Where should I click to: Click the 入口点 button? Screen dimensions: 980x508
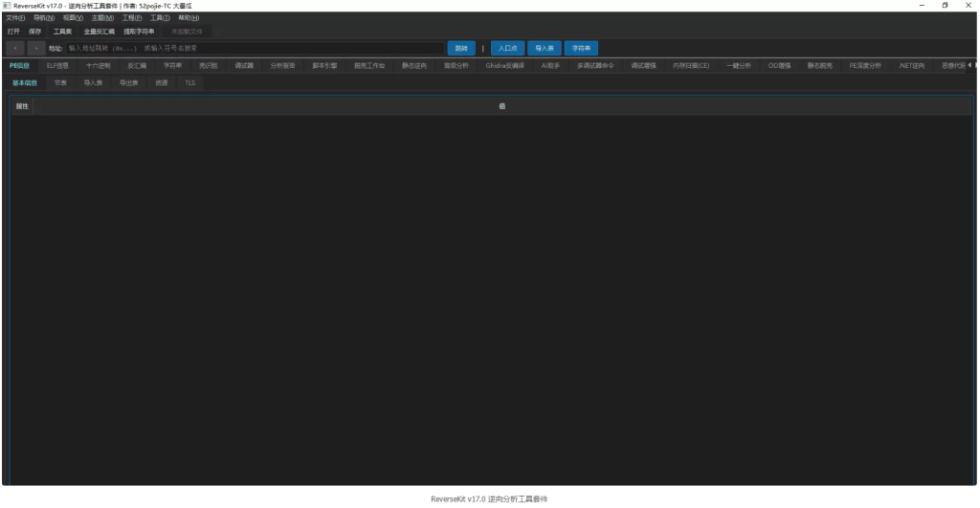coord(507,48)
